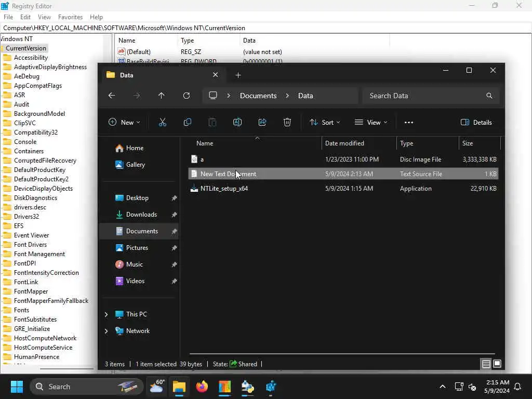532x399 pixels.
Task: Open Windows Start menu
Action: coord(17,387)
